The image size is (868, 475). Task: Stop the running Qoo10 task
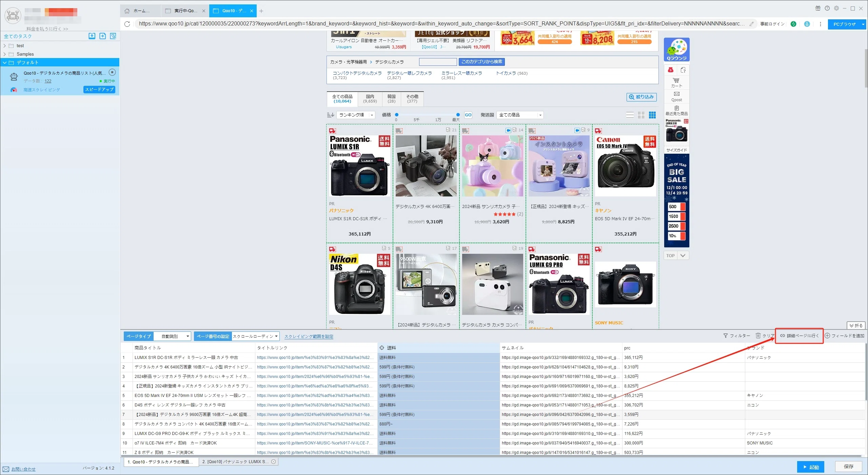112,72
